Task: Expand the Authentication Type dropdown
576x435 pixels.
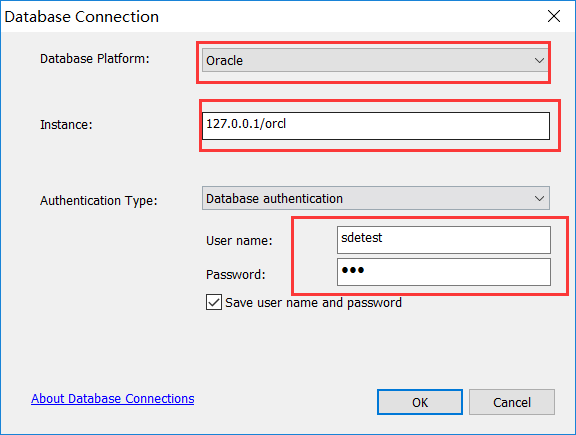Action: point(376,198)
